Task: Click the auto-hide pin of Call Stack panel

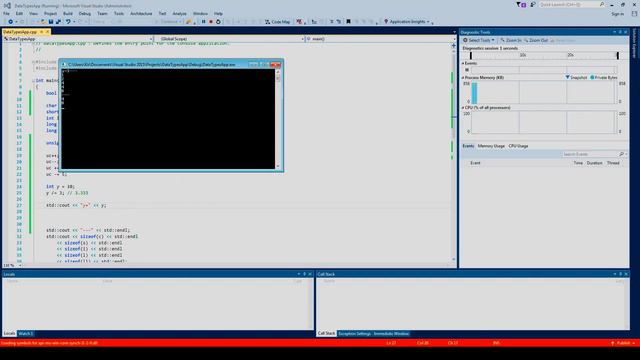Action: point(620,274)
